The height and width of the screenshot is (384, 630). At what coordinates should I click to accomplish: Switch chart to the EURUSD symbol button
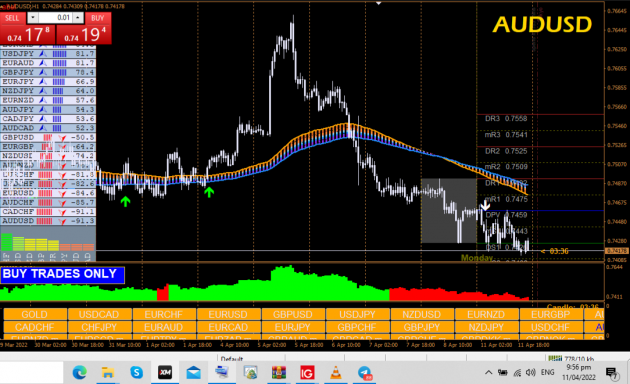(228, 314)
